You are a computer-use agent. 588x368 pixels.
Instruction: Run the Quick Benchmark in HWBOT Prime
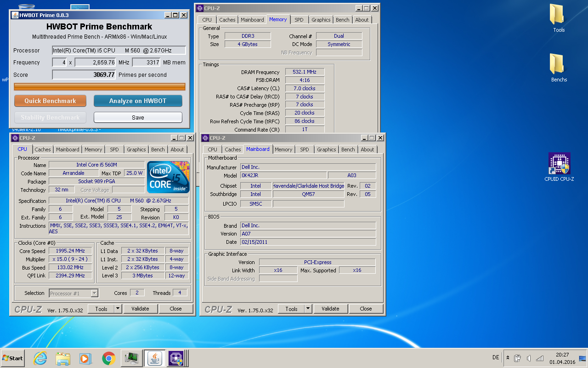[51, 101]
